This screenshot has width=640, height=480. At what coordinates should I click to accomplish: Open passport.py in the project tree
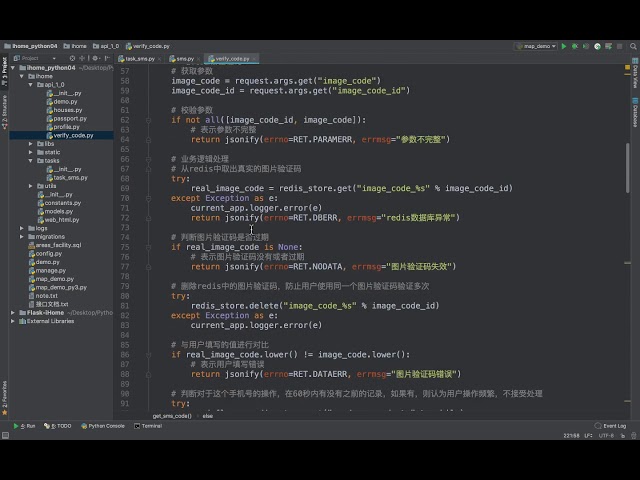pos(69,118)
